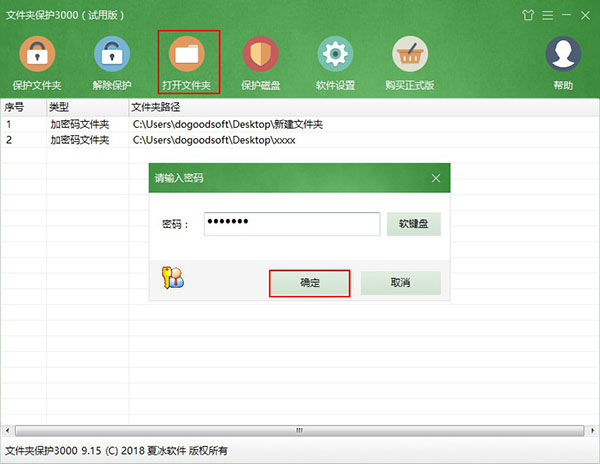This screenshot has height=464, width=600.
Task: Select row path ending xxxx
Action: tap(214, 140)
